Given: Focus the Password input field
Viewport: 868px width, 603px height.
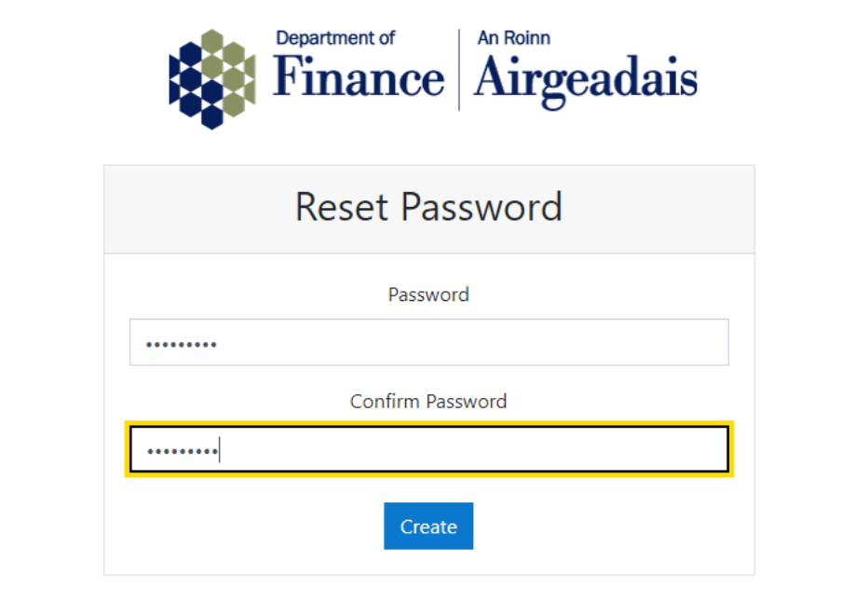Looking at the screenshot, I should tap(429, 342).
